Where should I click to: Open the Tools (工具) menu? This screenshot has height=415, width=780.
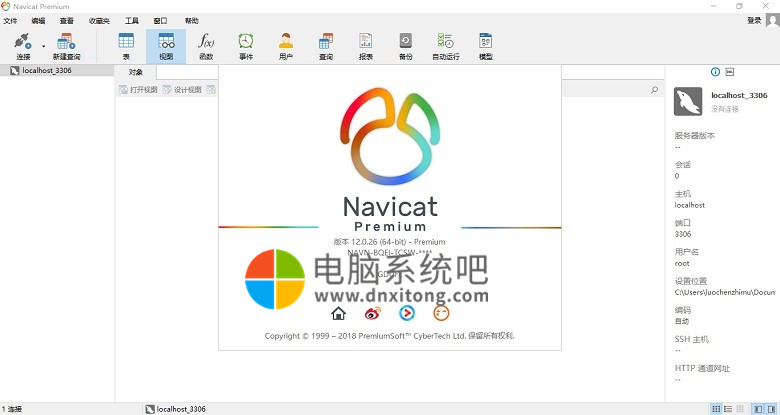point(132,20)
